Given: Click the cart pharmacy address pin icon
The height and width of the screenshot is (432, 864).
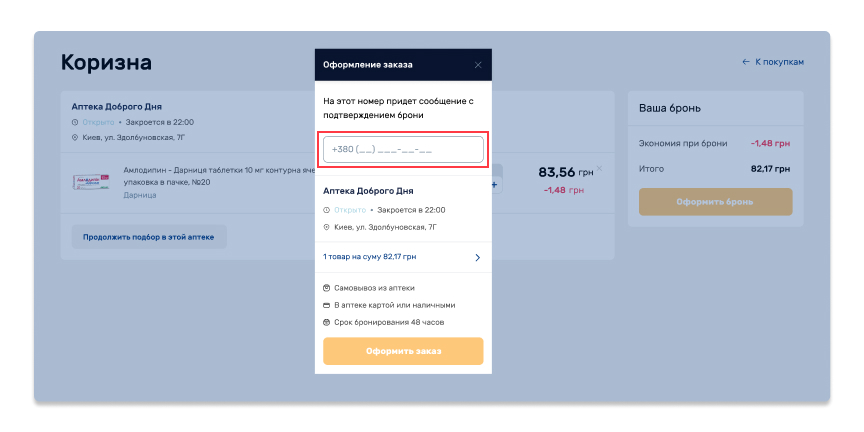Looking at the screenshot, I should click(75, 137).
